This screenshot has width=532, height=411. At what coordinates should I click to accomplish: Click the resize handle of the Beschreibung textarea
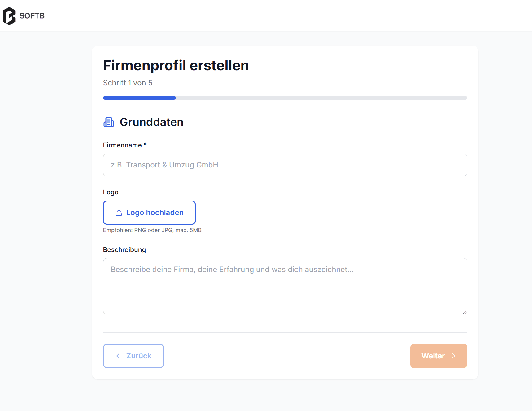click(x=464, y=312)
